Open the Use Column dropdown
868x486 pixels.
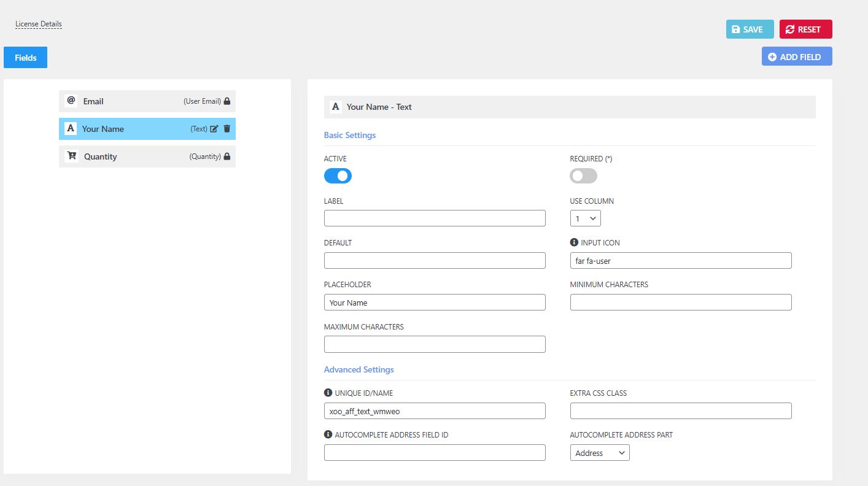tap(586, 218)
